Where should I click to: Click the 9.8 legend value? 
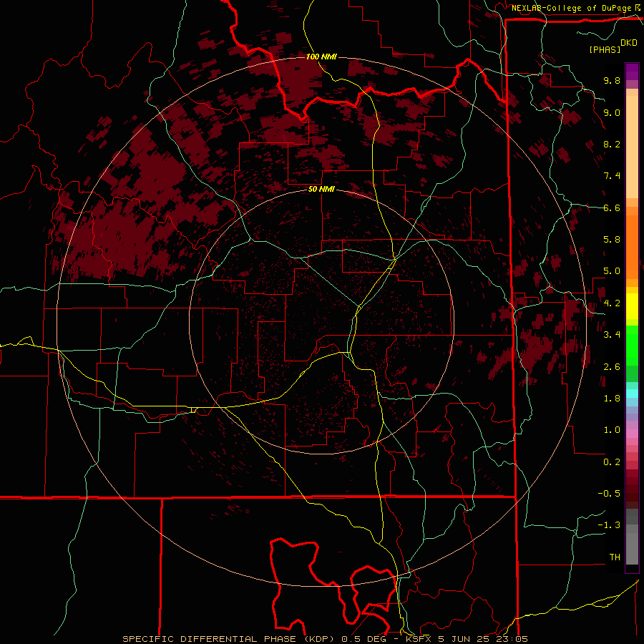pyautogui.click(x=612, y=80)
